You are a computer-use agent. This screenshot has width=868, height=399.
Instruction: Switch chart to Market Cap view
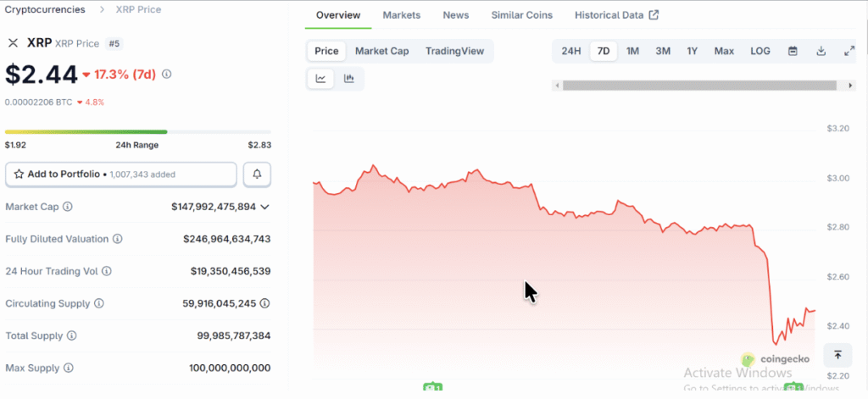[381, 51]
